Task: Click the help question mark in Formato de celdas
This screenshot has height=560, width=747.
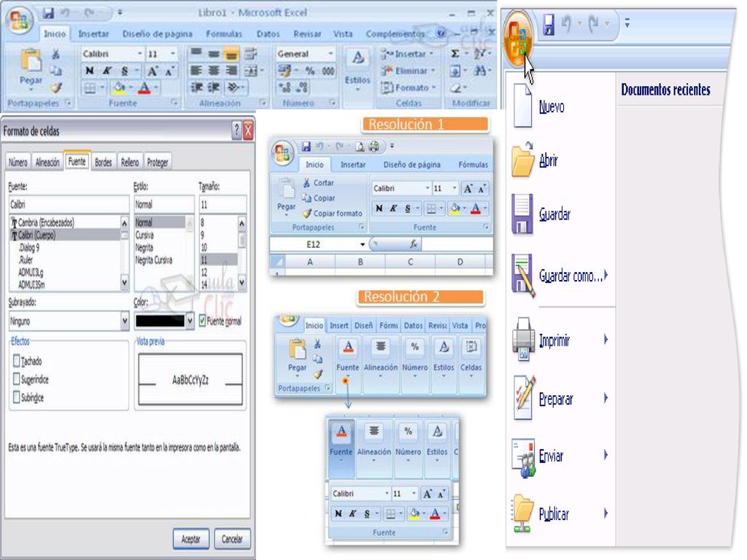Action: coord(236,130)
